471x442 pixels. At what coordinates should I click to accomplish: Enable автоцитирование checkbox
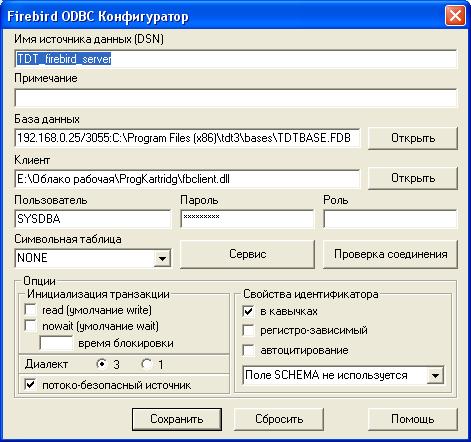point(249,350)
